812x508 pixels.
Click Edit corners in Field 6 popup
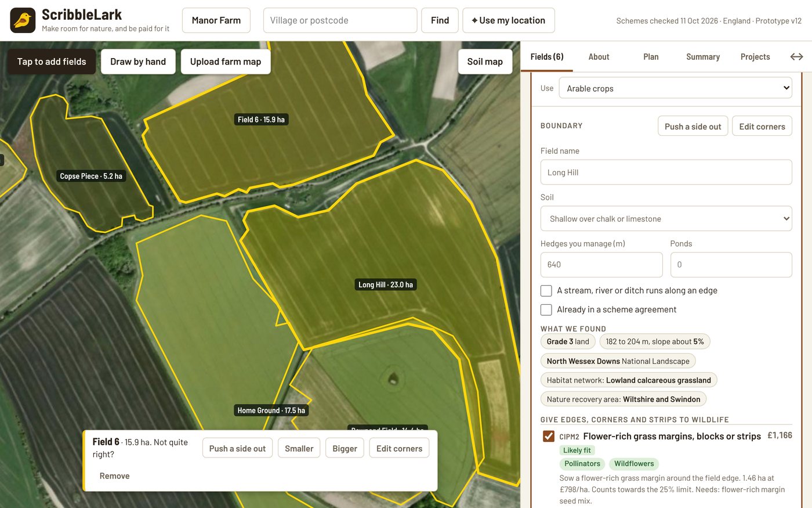point(400,448)
